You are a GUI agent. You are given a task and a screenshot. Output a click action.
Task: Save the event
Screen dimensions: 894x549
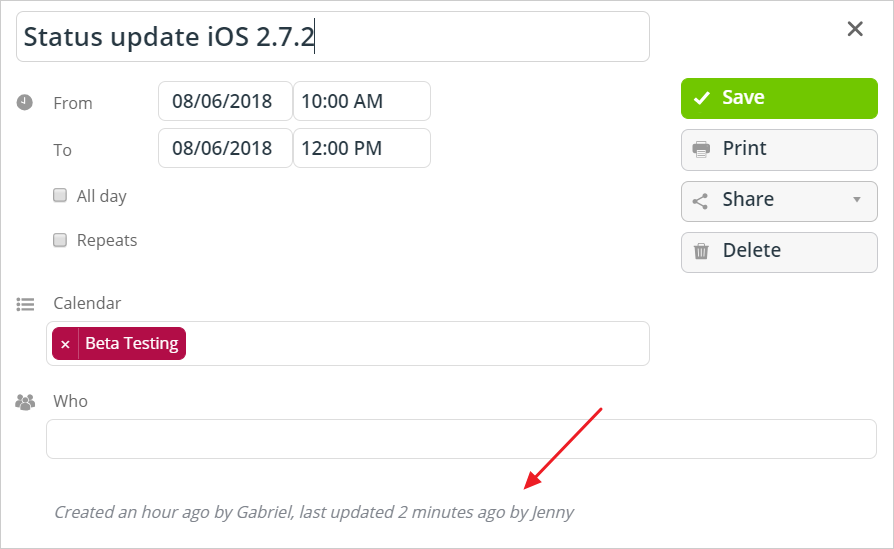coord(779,99)
